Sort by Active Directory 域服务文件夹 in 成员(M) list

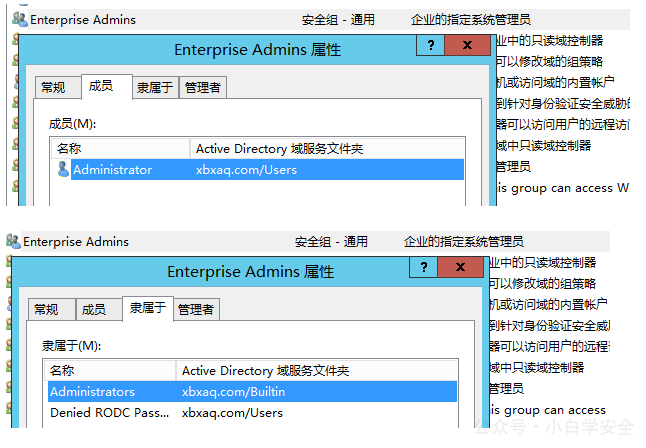pos(327,148)
